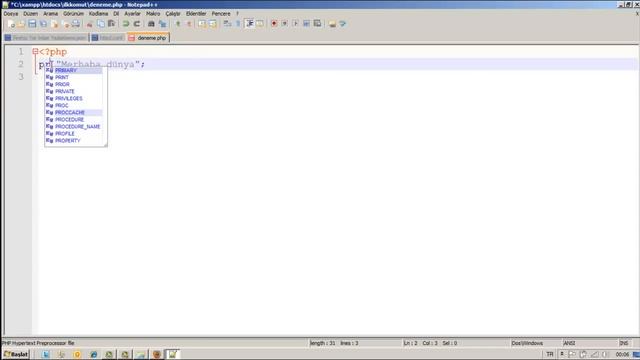Choose PROCEDURE_NAME suggestion
Image resolution: width=640 pixels, height=360 pixels.
coord(74,127)
